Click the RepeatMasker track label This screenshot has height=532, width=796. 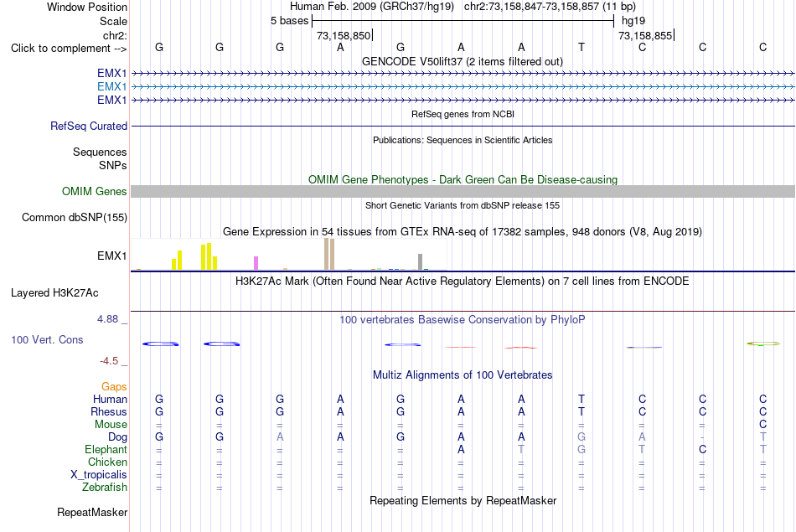[92, 512]
